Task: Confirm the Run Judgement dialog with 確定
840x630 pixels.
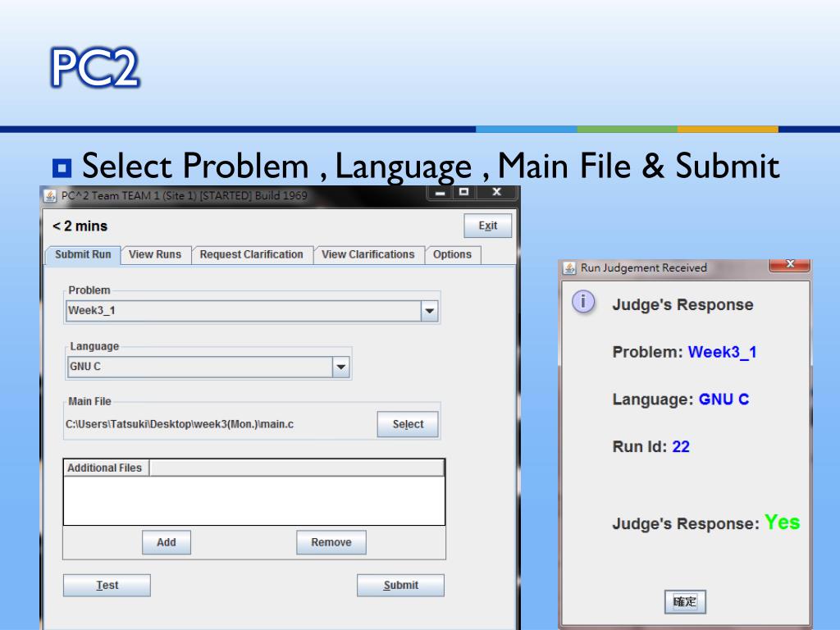Action: point(685,601)
